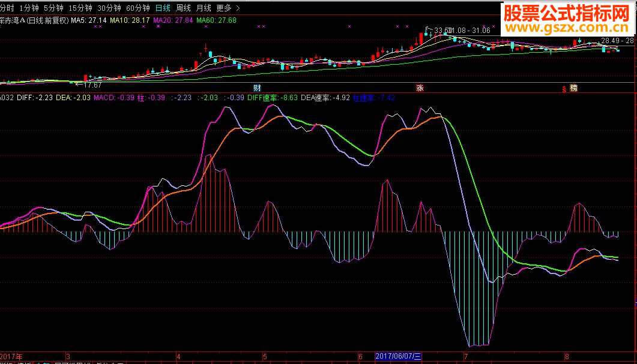
Task: Click the DIFF: -2.23 indicator value
Action: tap(35, 98)
